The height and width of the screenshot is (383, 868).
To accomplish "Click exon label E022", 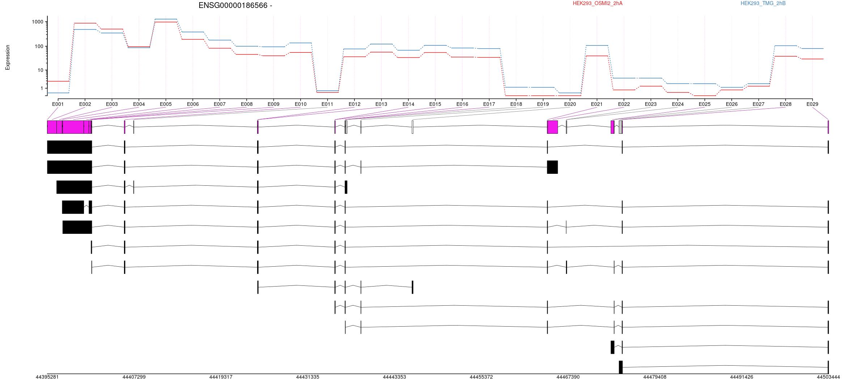I will click(x=624, y=104).
